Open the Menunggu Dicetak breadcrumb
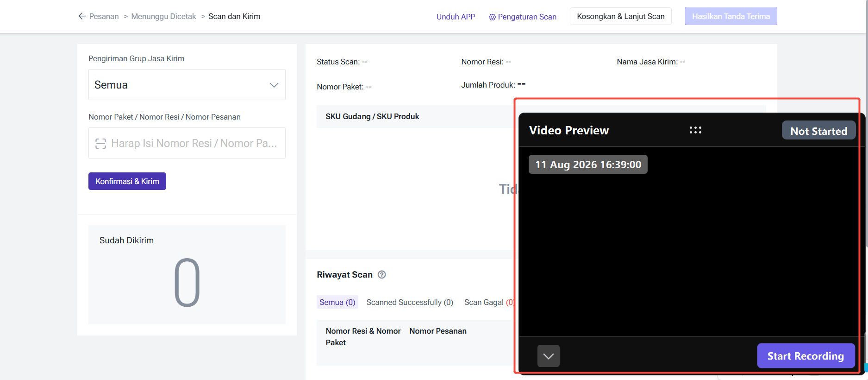 (x=163, y=16)
